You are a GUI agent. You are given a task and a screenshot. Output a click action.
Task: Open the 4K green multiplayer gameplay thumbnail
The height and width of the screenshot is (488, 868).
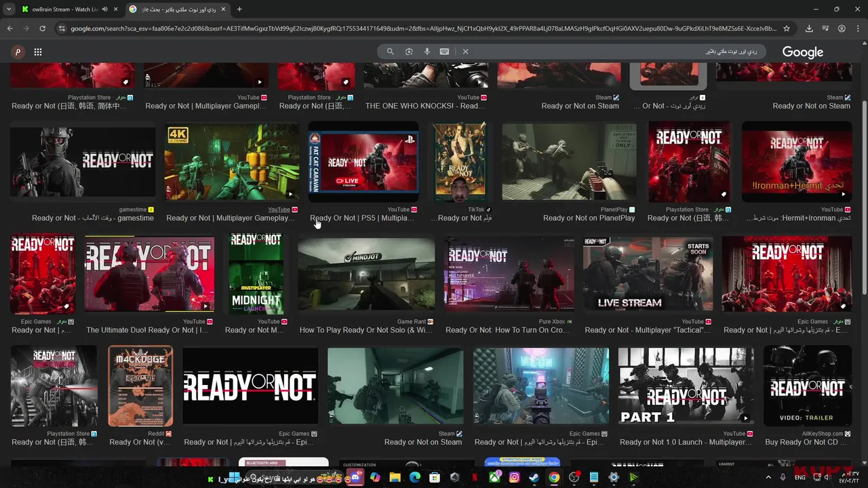point(231,162)
